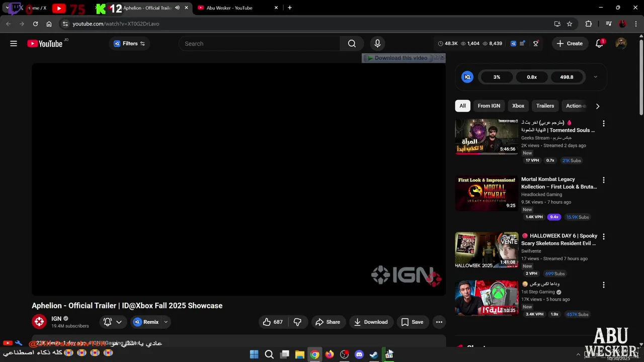
Task: Open the Tormented Souls stream thumbnail
Action: point(487,137)
